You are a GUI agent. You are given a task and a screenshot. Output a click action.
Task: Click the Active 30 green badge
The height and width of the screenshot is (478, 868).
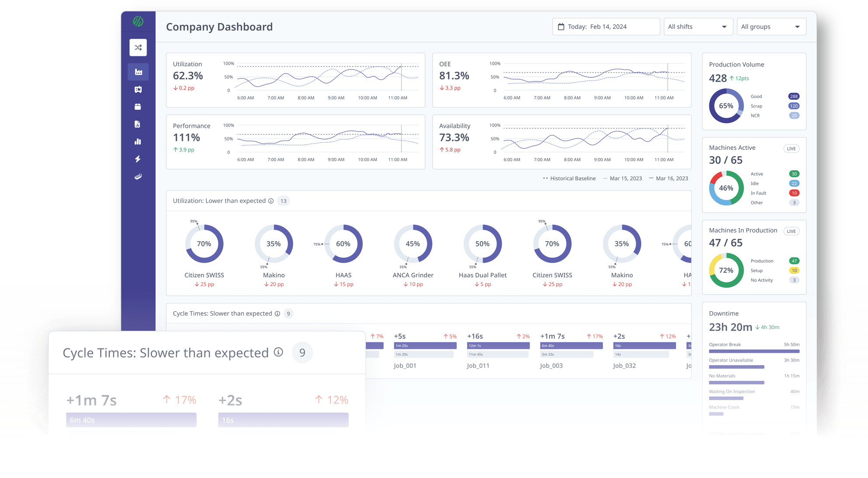click(794, 174)
